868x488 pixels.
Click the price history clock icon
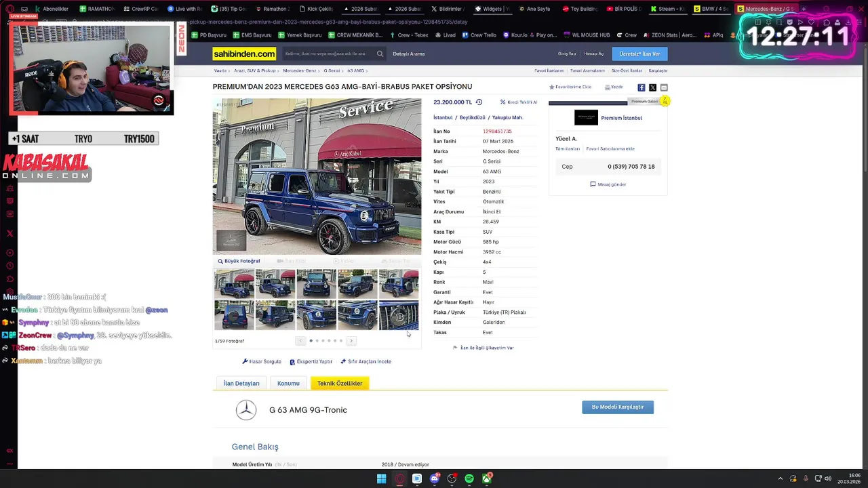pos(479,102)
